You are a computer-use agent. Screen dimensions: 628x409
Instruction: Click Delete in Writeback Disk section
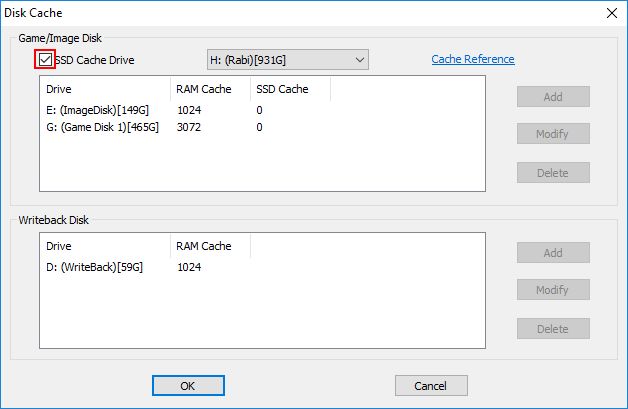pyautogui.click(x=553, y=329)
